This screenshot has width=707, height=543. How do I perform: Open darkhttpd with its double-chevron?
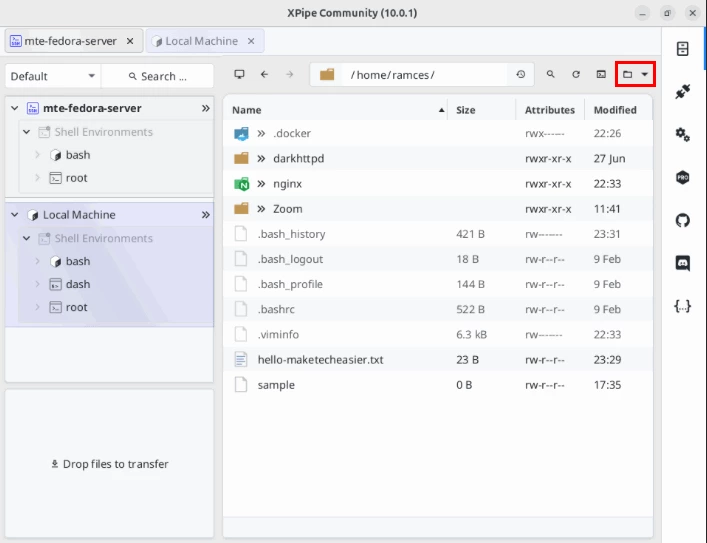tap(261, 158)
